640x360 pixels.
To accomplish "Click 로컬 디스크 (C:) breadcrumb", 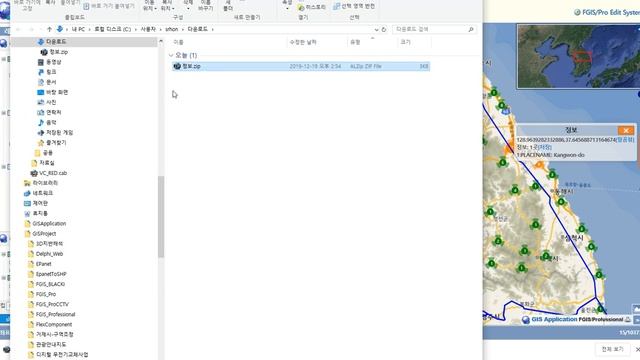I will click(x=113, y=29).
